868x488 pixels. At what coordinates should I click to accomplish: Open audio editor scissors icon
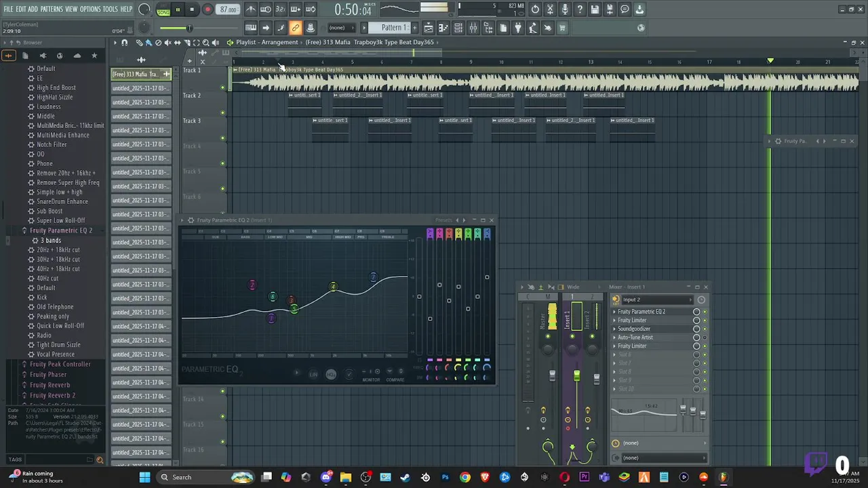(x=550, y=9)
